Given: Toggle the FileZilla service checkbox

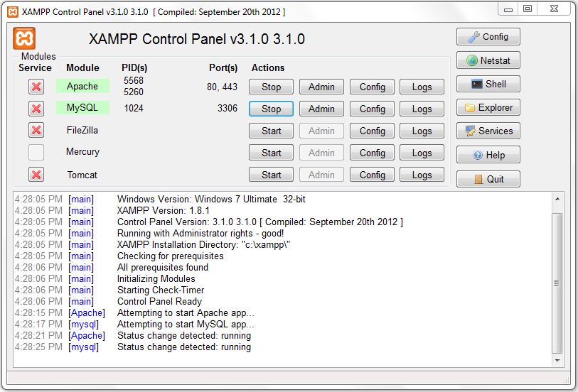Looking at the screenshot, I should click(36, 130).
